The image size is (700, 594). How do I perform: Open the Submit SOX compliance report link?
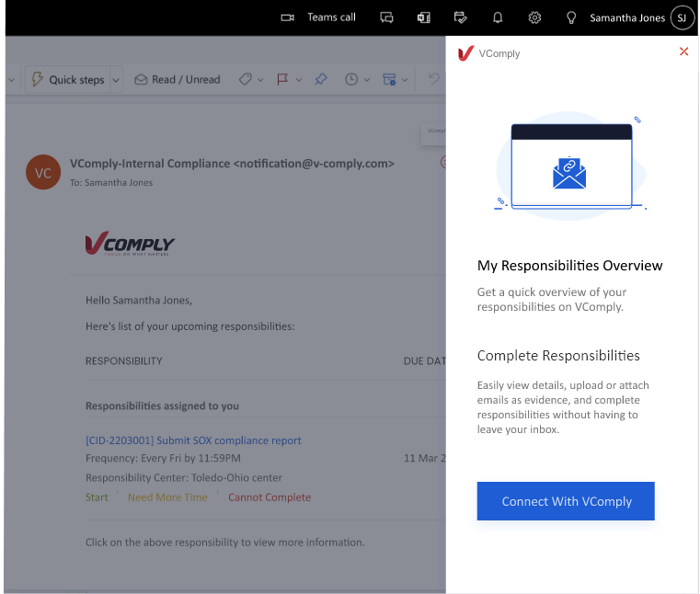(x=193, y=440)
